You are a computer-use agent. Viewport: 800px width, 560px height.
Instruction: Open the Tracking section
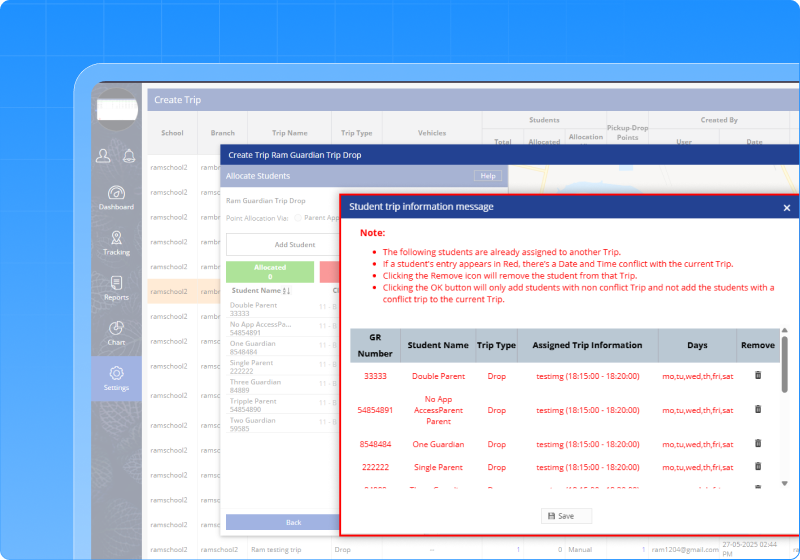point(116,243)
